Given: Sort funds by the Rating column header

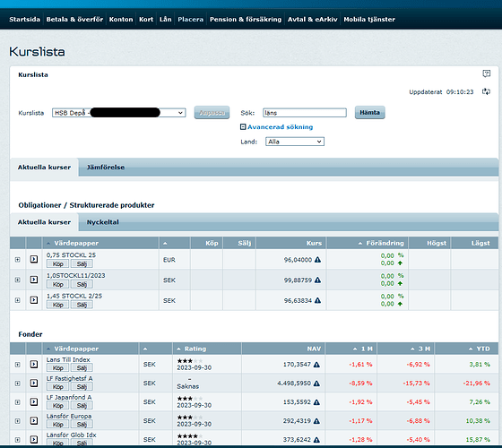Looking at the screenshot, I should pos(195,349).
